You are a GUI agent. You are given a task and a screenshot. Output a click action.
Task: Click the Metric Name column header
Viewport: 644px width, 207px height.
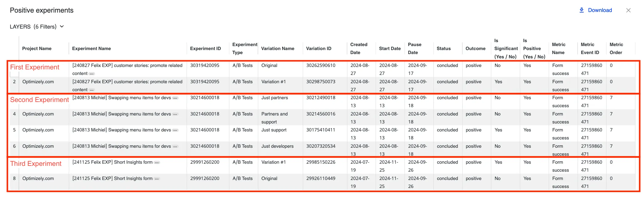559,49
